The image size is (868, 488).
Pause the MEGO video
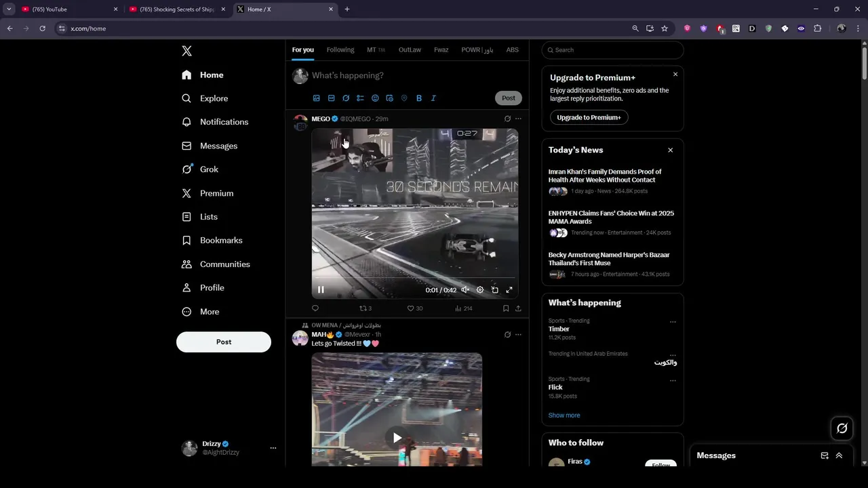(321, 290)
